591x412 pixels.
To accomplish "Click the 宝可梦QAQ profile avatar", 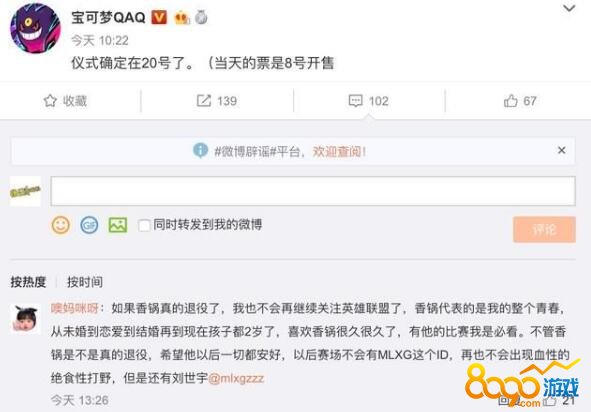I will [x=35, y=28].
